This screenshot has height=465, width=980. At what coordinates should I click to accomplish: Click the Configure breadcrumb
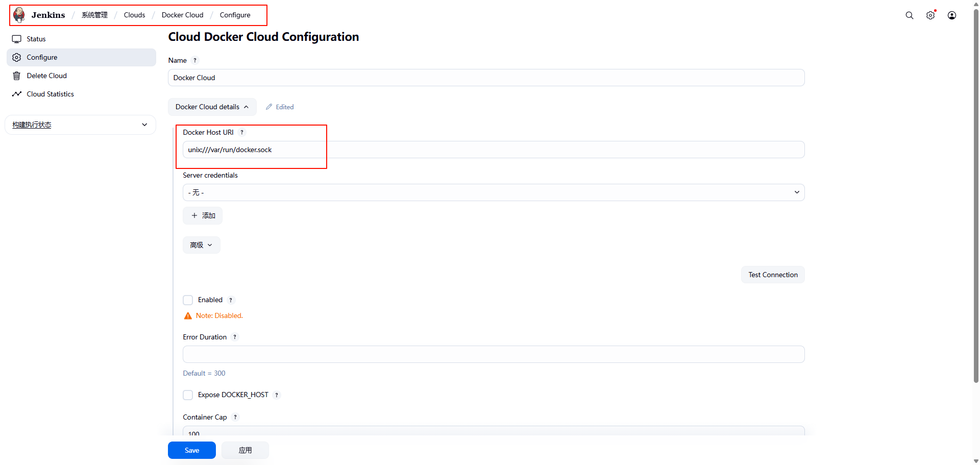point(235,15)
